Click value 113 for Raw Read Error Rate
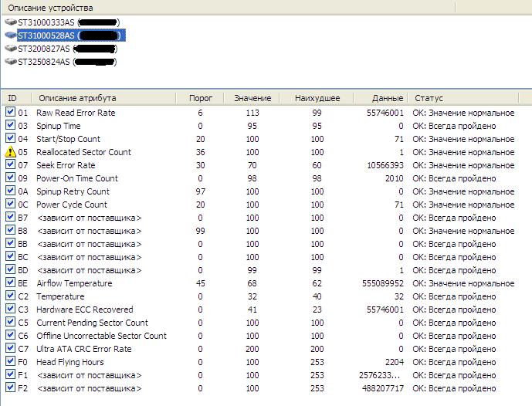This screenshot has width=532, height=406. [252, 113]
